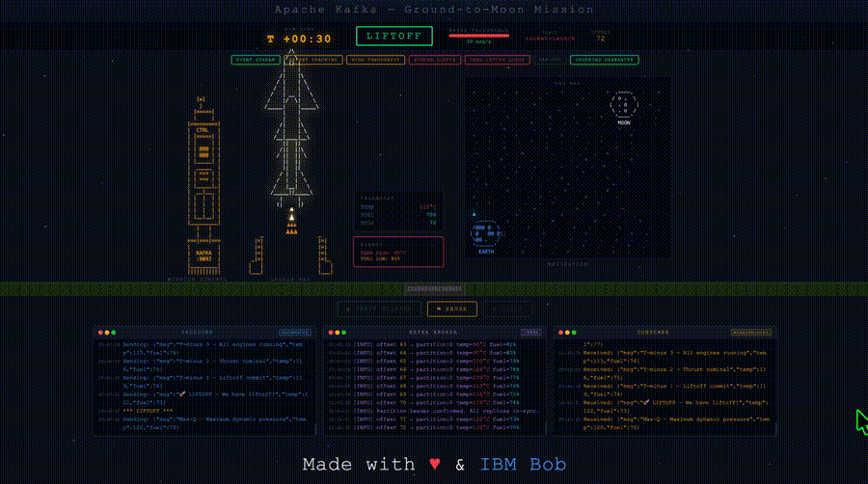Image resolution: width=868 pixels, height=484 pixels.
Task: Click broker log line for offset 67
Action: [x=424, y=378]
